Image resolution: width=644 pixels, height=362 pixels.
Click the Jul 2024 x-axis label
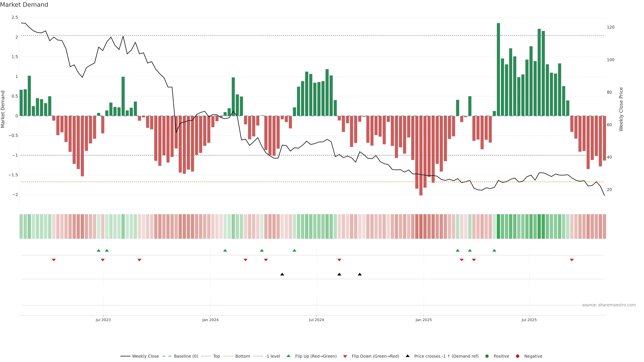[x=316, y=320]
